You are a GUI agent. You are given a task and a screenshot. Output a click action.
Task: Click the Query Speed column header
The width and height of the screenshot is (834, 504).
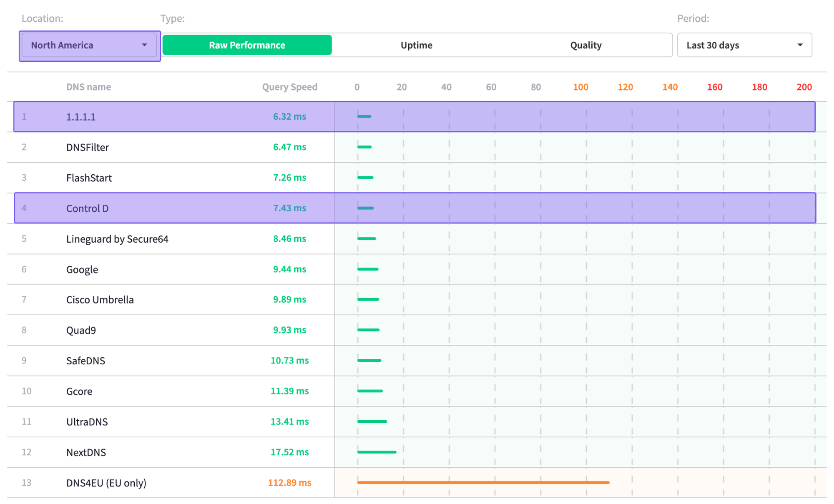tap(289, 87)
